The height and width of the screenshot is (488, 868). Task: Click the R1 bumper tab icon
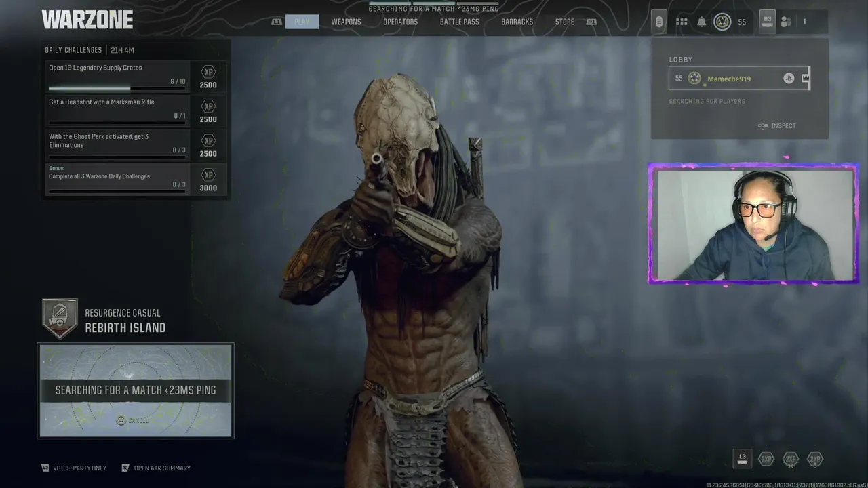click(x=592, y=22)
